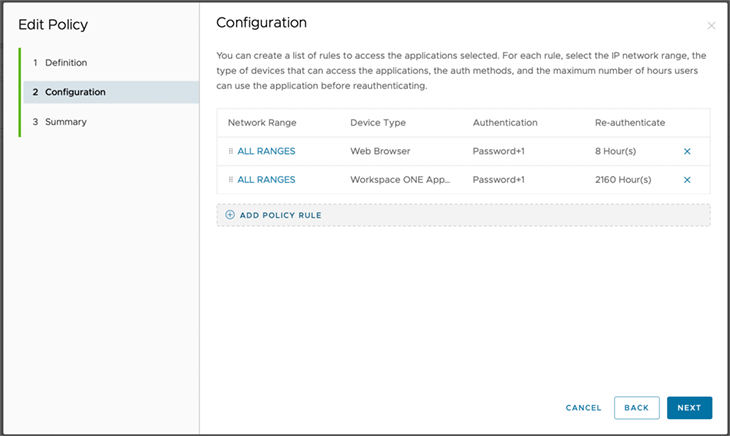Click the Authentication column header
The image size is (730, 436).
click(x=505, y=123)
